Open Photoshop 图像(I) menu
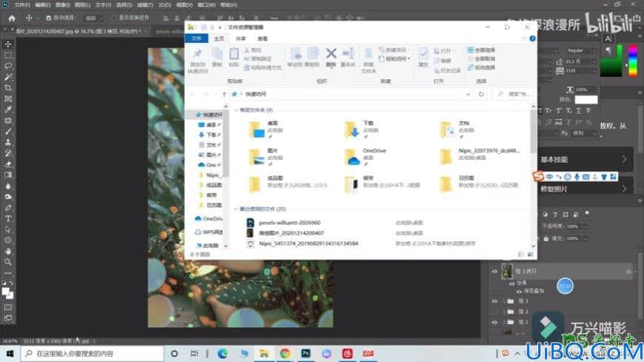Image resolution: width=644 pixels, height=362 pixels. [x=62, y=5]
